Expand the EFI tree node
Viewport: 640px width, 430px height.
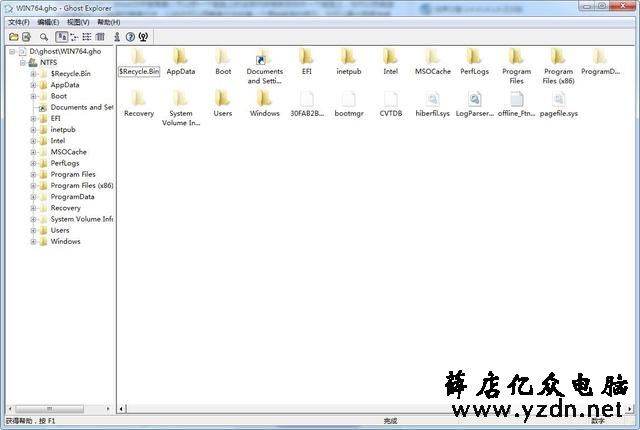coord(33,119)
